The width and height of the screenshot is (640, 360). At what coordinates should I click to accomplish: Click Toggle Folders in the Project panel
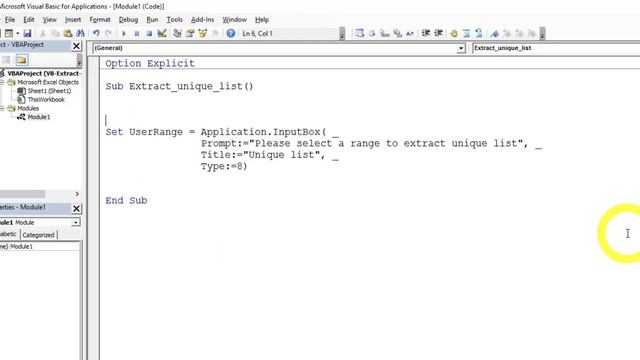pyautogui.click(x=22, y=60)
